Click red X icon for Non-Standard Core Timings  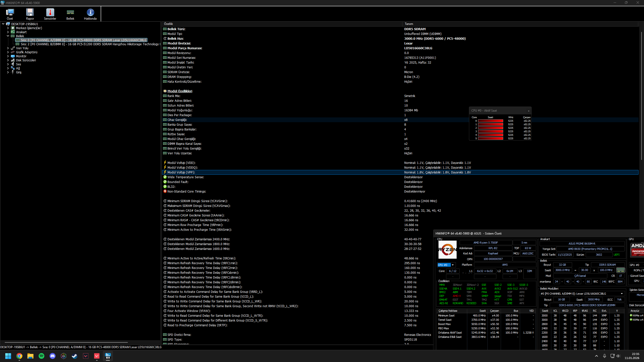click(x=165, y=191)
